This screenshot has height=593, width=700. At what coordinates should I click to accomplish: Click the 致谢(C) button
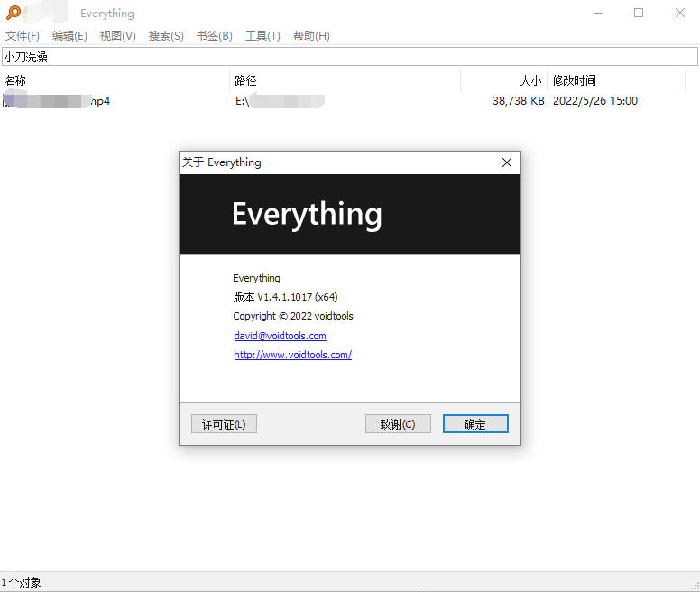pos(398,424)
